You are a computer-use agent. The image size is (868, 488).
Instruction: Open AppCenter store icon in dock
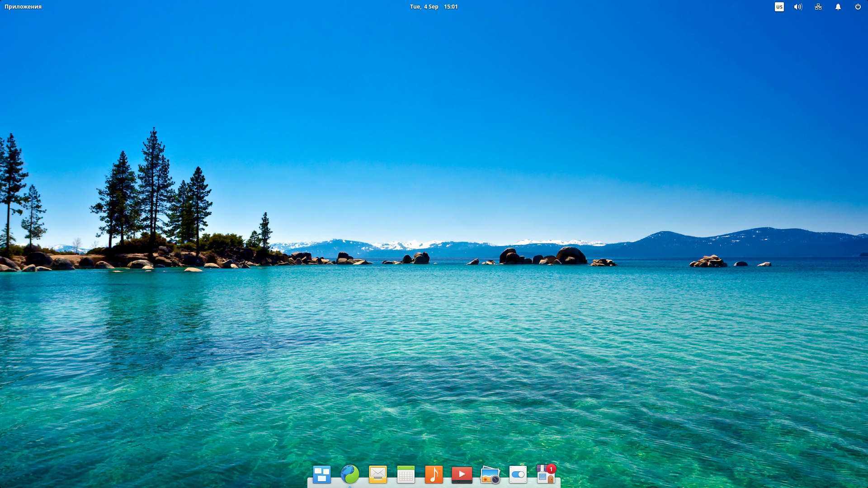click(545, 476)
